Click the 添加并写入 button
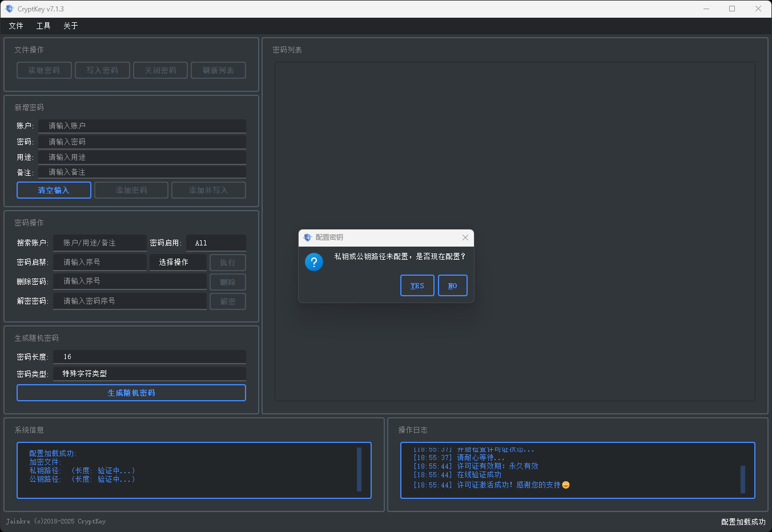This screenshot has height=532, width=772. click(x=208, y=190)
